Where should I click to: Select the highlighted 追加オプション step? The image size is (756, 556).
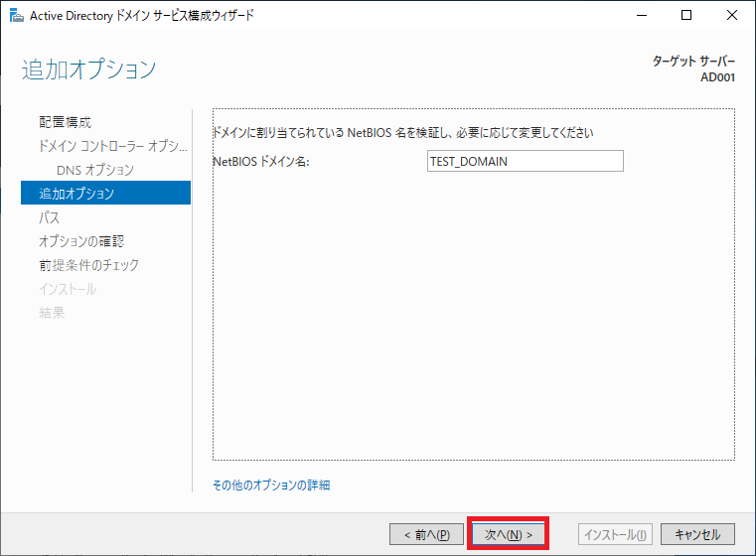[105, 193]
